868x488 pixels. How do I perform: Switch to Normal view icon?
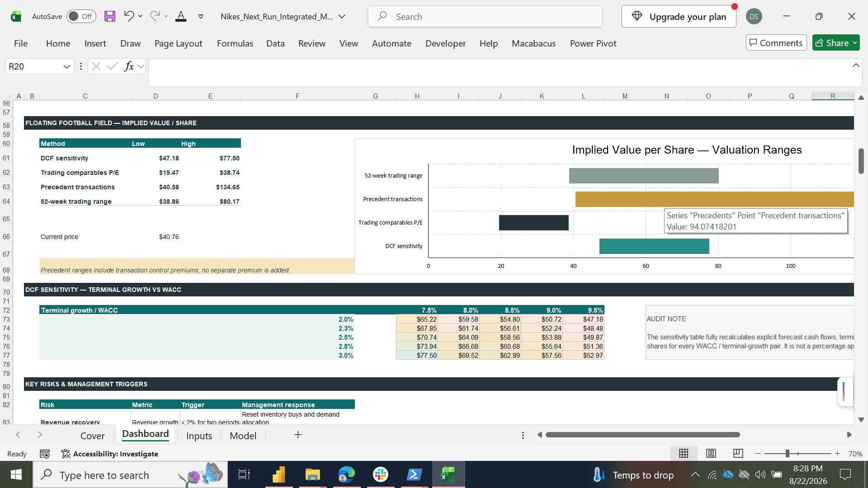pos(684,453)
